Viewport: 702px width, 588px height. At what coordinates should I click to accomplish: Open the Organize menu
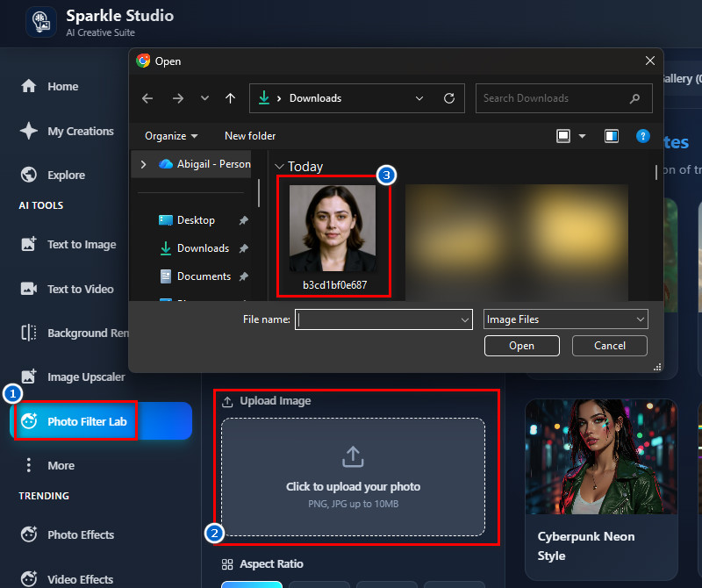point(171,136)
